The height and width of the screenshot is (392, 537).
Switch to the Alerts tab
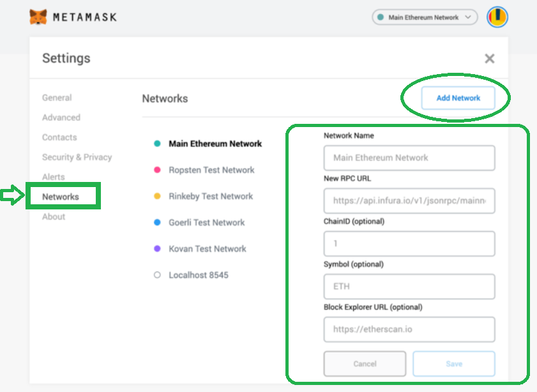point(54,177)
